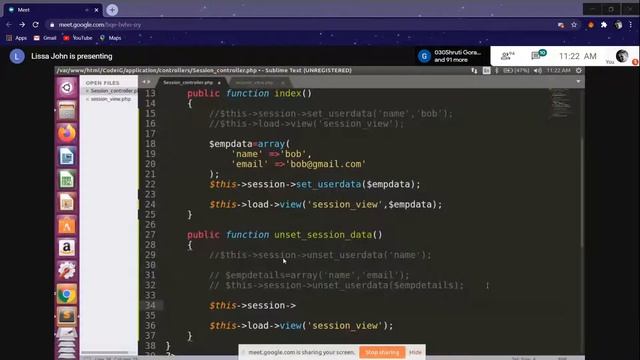
Task: Open Ubuntu battery 47% indicator
Action: click(x=516, y=71)
